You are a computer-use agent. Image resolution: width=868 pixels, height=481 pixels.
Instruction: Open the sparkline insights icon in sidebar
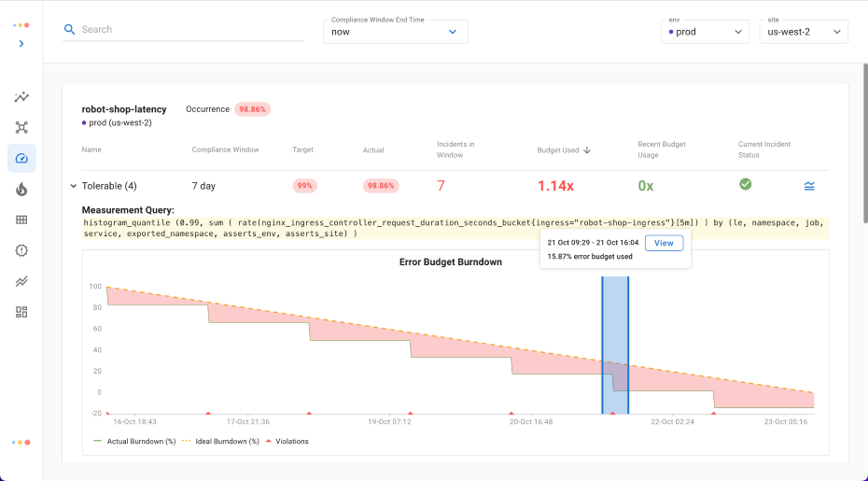pos(21,97)
